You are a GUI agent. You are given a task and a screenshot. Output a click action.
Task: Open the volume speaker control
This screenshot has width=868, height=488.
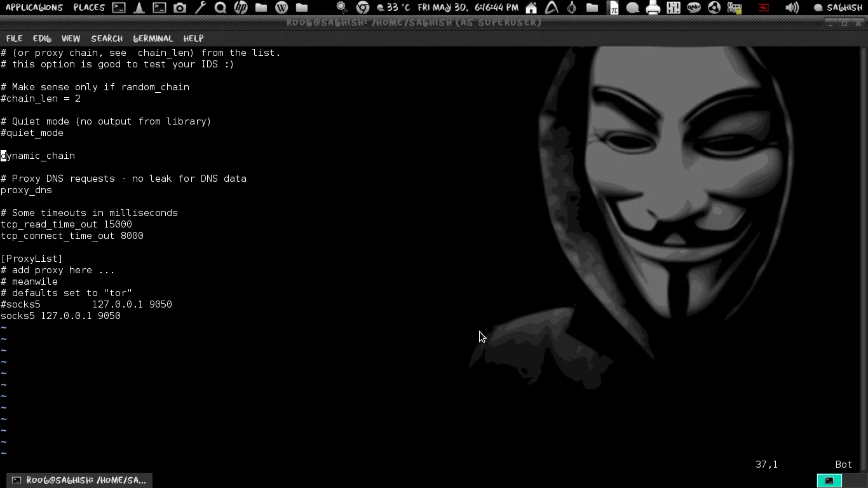792,8
